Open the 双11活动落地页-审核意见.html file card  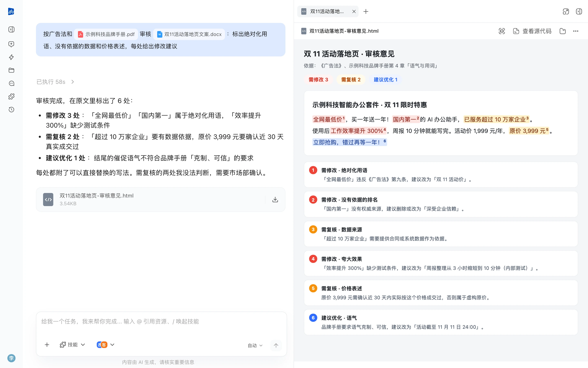pyautogui.click(x=161, y=200)
